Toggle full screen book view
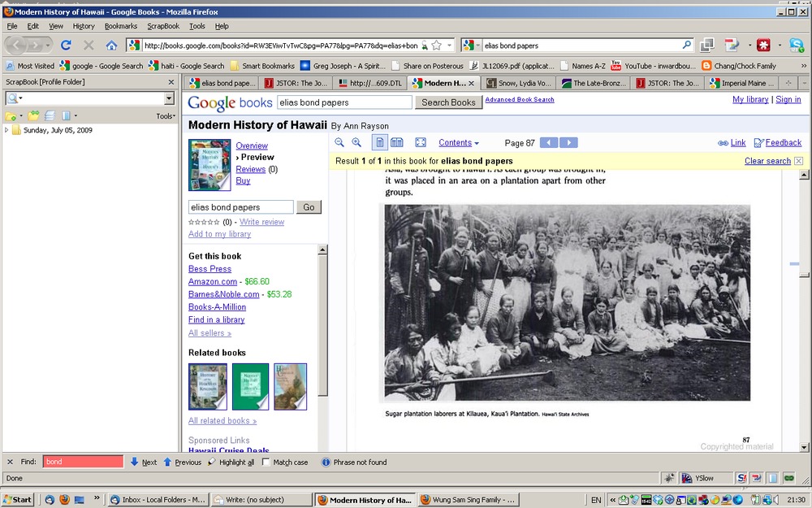Viewport: 812px width, 508px height. (x=421, y=142)
